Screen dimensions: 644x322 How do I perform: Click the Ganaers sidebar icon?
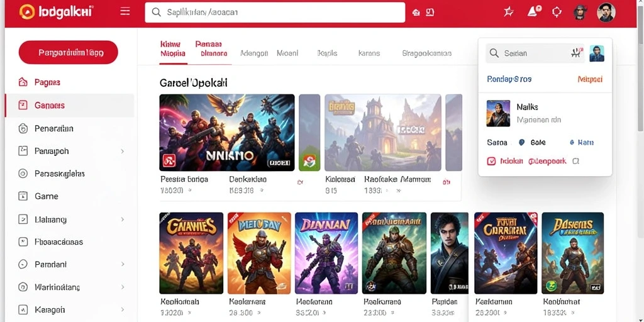[x=23, y=105]
